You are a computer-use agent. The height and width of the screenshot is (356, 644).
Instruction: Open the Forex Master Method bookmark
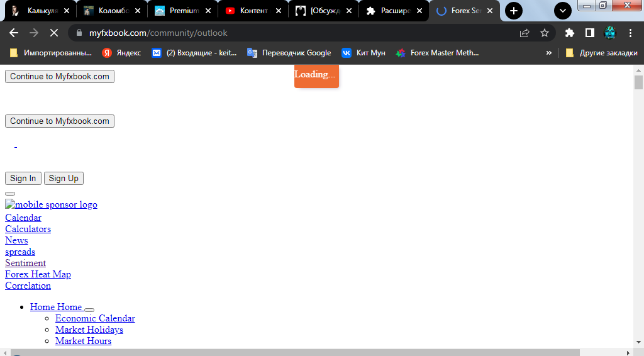[x=438, y=53]
